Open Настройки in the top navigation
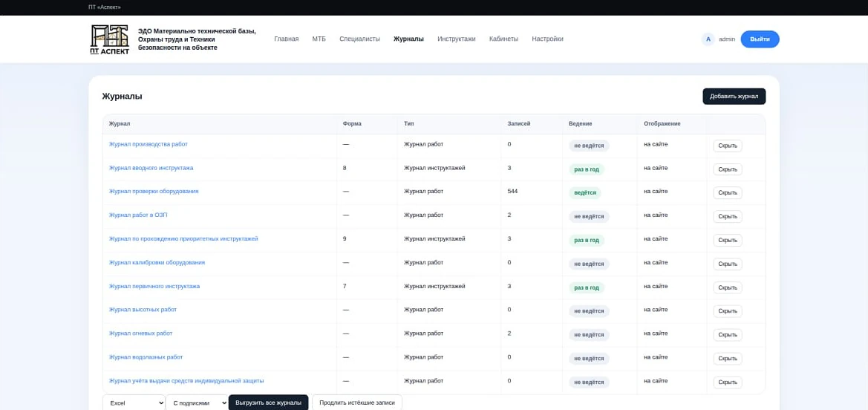This screenshot has height=410, width=868. click(547, 39)
